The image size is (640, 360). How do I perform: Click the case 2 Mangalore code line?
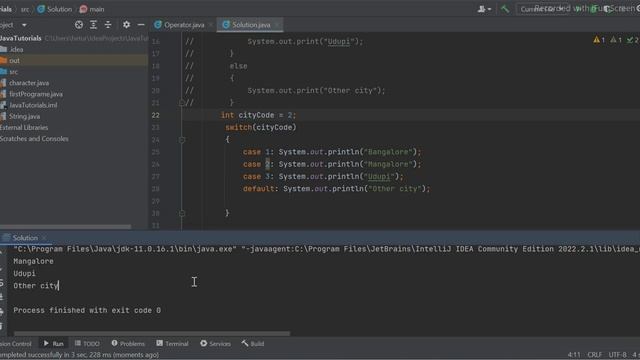pyautogui.click(x=332, y=164)
